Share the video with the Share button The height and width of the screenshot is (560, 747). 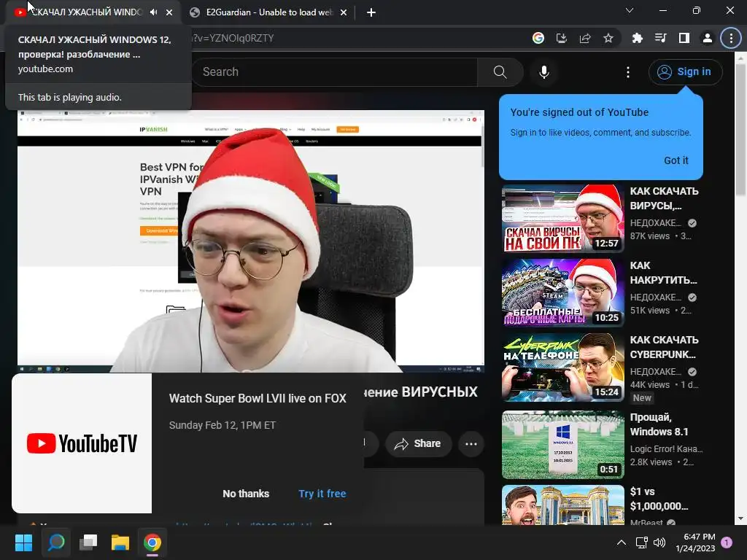click(417, 444)
